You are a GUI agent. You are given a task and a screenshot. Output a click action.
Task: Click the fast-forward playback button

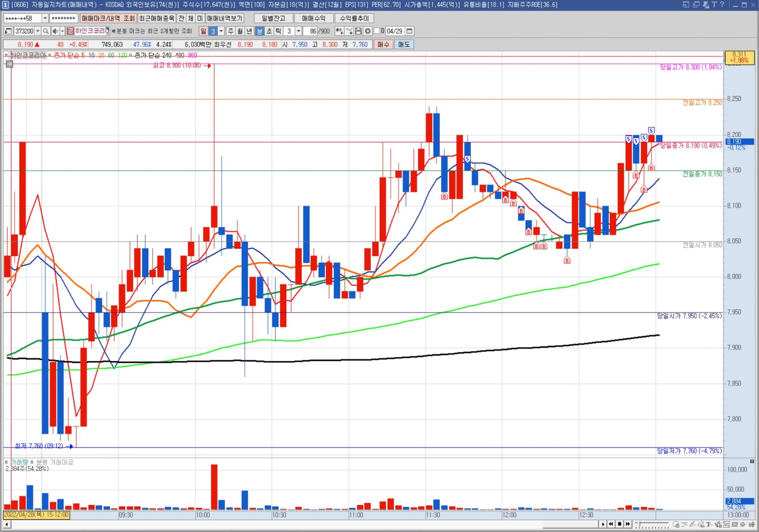click(x=628, y=524)
